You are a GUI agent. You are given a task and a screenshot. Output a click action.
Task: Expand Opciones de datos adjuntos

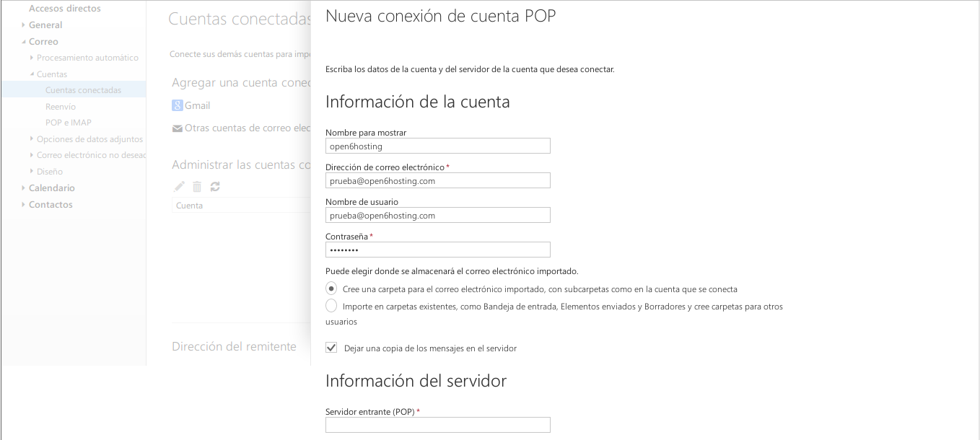(32, 139)
